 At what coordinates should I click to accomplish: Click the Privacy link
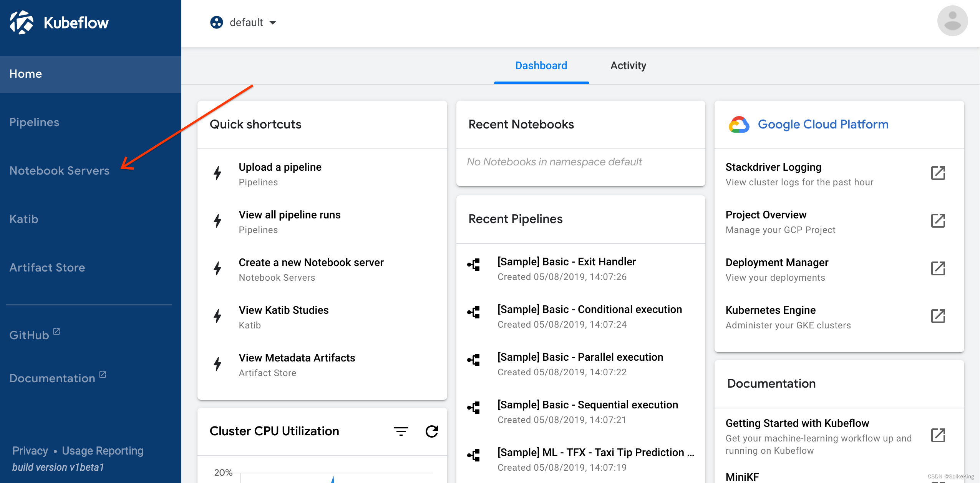tap(30, 451)
